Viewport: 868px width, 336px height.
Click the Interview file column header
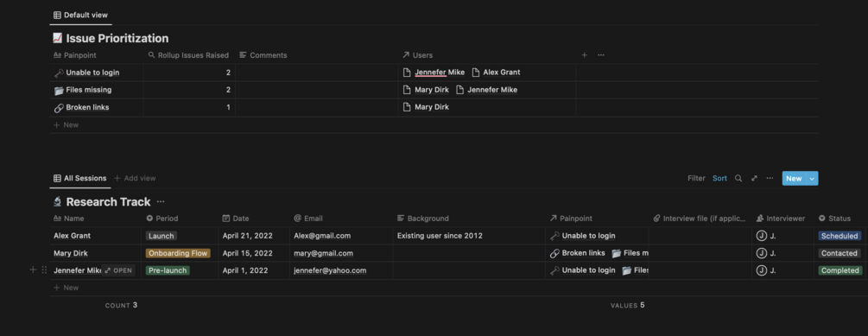[x=700, y=219]
